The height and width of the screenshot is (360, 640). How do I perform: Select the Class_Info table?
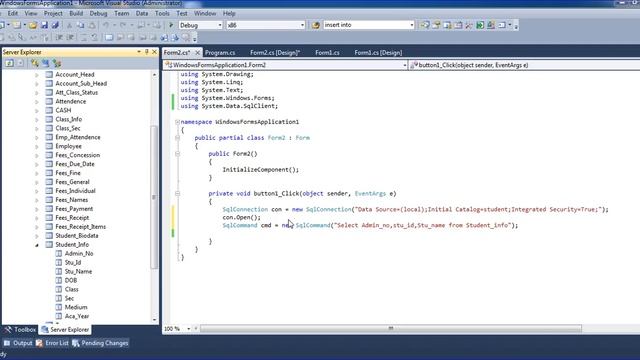[69, 119]
